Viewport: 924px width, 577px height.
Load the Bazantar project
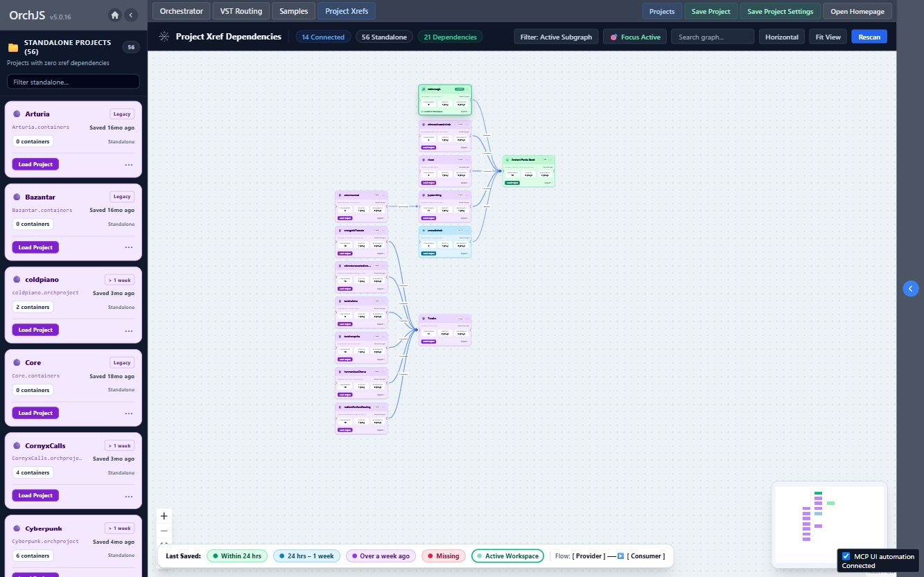[35, 247]
